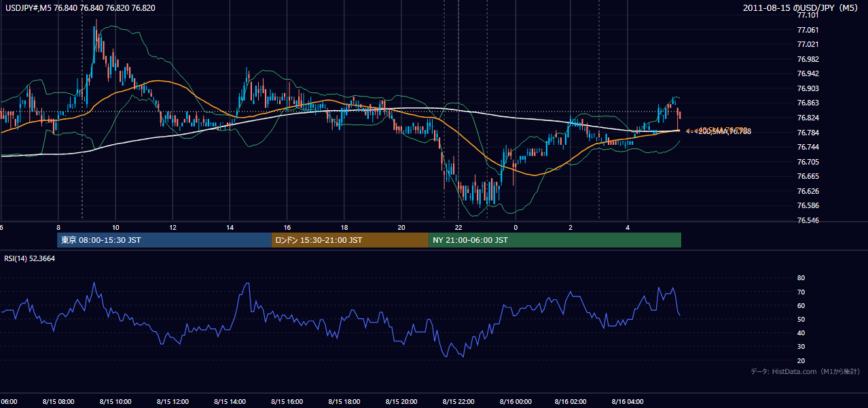Click the bottom time label 8/16 04:00
The image size is (868, 408).
[x=627, y=401]
